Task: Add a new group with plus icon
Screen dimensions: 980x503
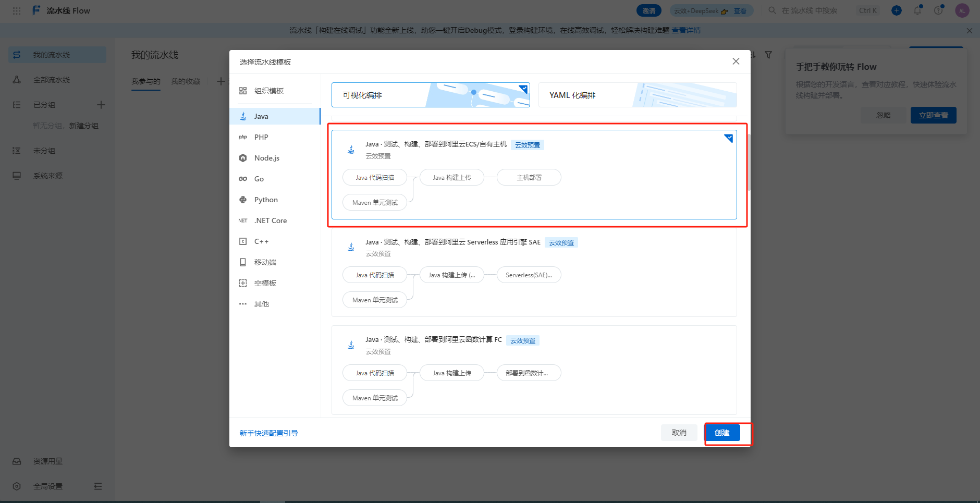Action: 101,105
